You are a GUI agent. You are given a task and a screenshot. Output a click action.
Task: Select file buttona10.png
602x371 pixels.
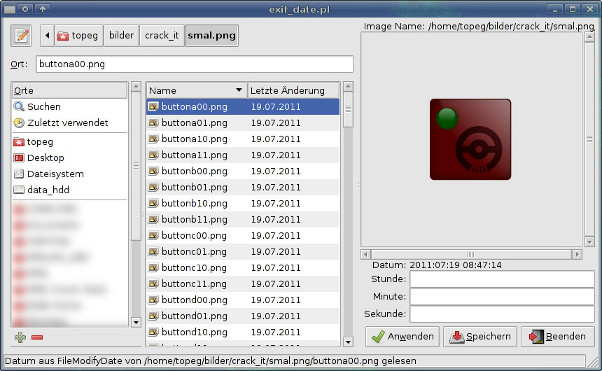243,139
